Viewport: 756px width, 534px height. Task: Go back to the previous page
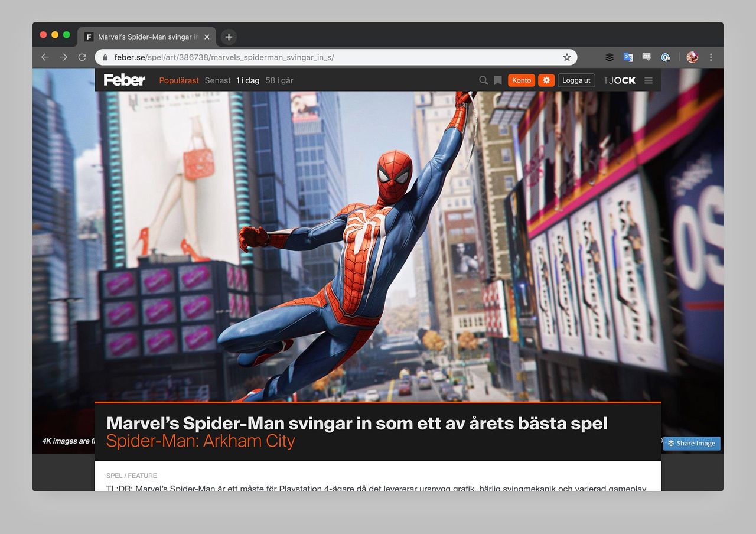45,57
